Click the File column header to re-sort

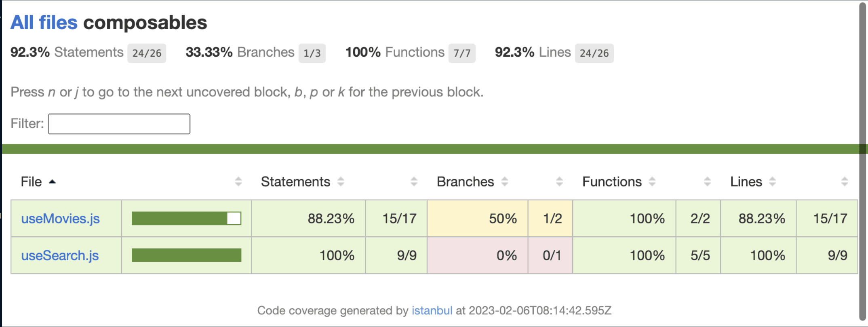(x=32, y=182)
